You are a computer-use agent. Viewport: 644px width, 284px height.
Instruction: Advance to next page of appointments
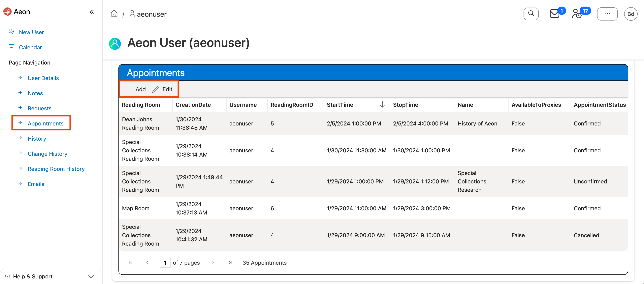pos(213,262)
